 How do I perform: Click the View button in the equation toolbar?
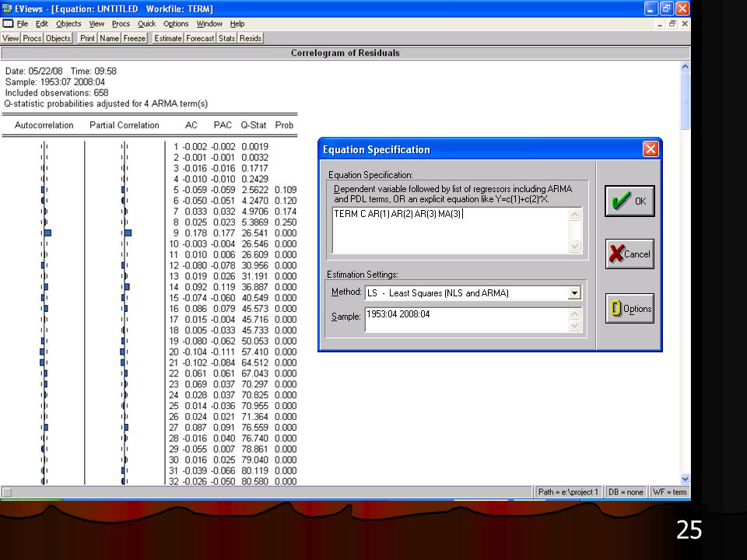(x=10, y=38)
